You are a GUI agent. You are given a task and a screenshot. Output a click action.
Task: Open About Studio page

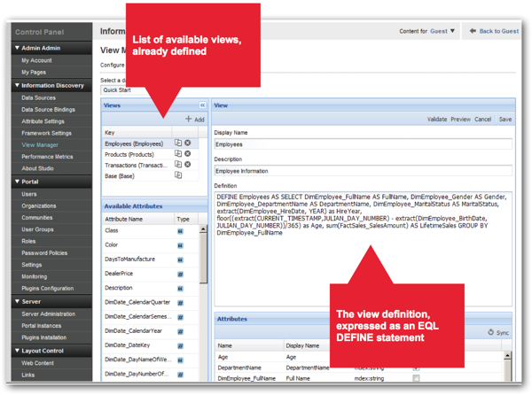click(37, 168)
